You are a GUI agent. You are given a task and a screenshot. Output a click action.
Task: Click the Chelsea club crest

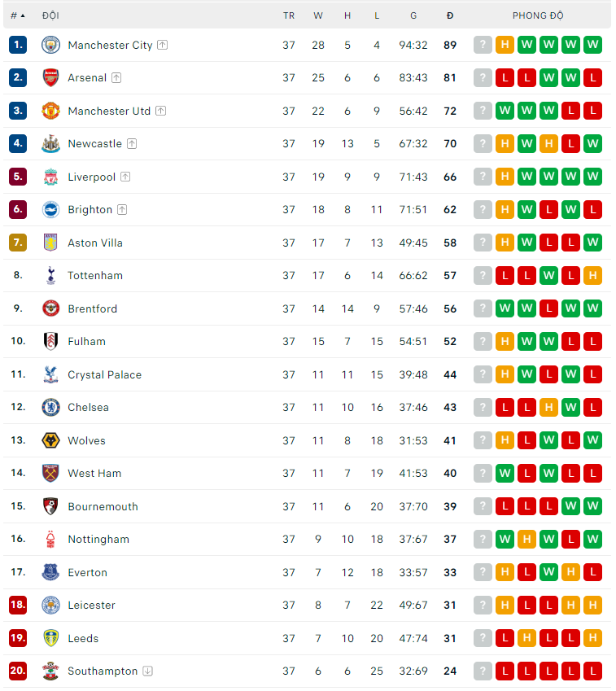coord(50,408)
